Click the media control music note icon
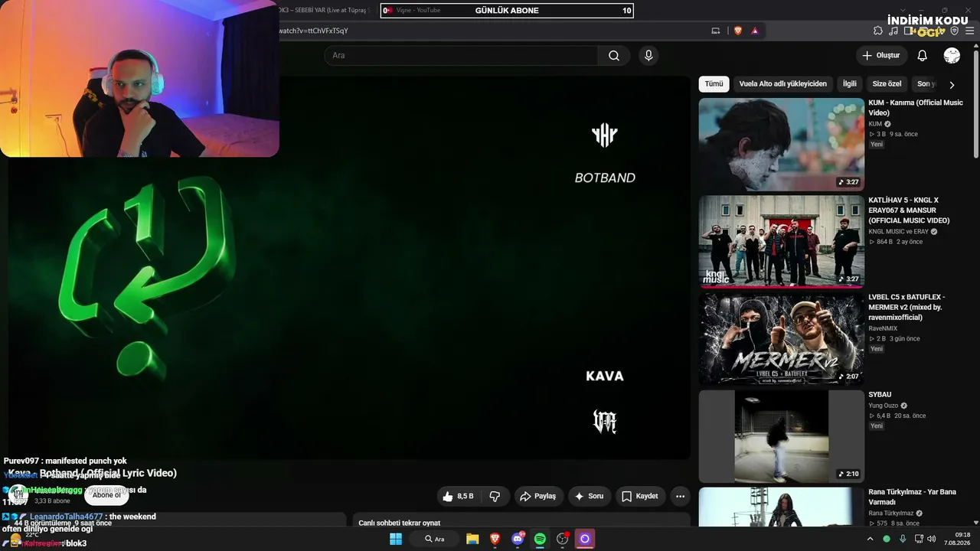The width and height of the screenshot is (980, 551). pos(893,31)
